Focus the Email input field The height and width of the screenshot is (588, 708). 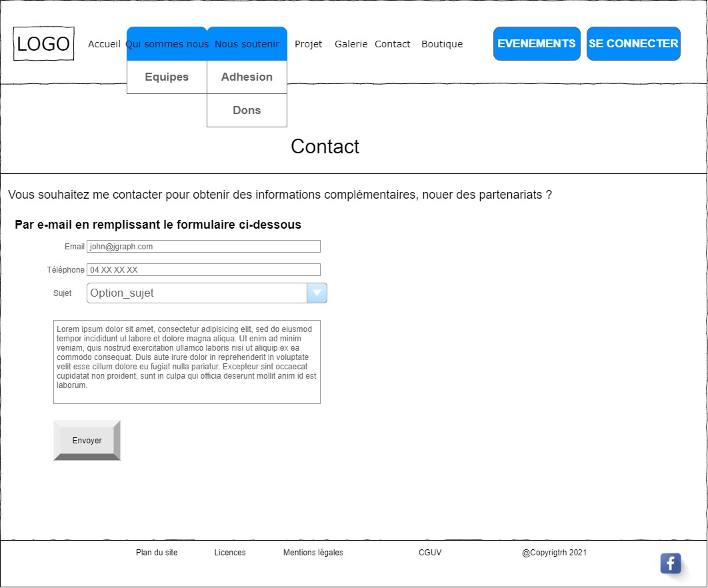[x=203, y=247]
